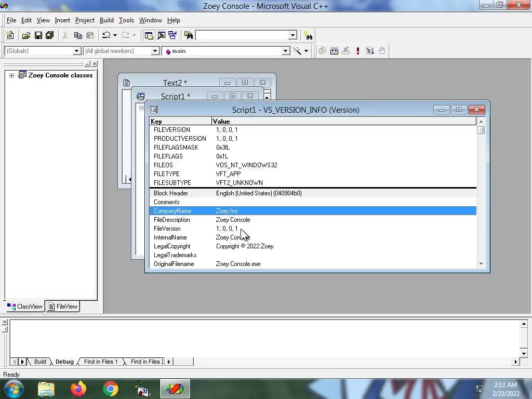Open the Insert menu
Viewport: 532px width, 399px height.
click(62, 20)
